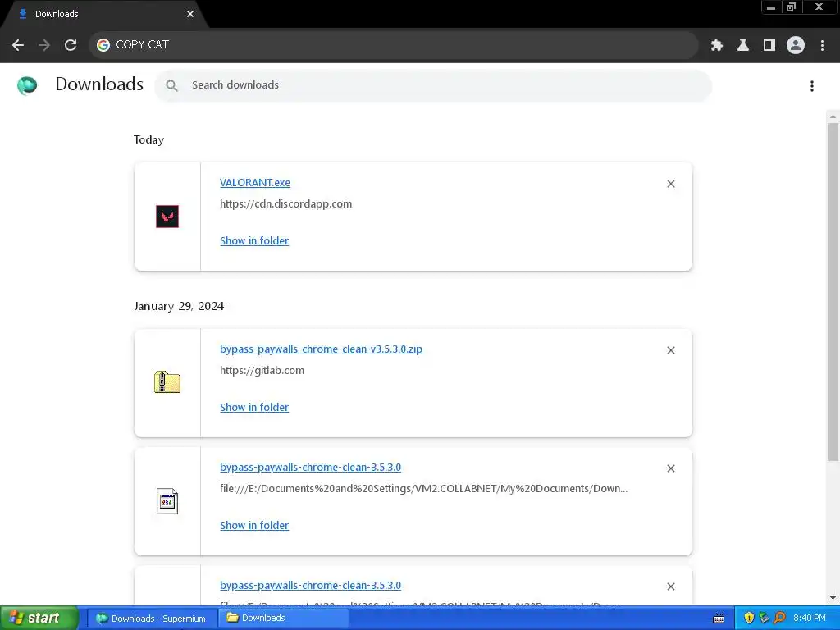Click the 8:40 PM clock

pyautogui.click(x=810, y=619)
